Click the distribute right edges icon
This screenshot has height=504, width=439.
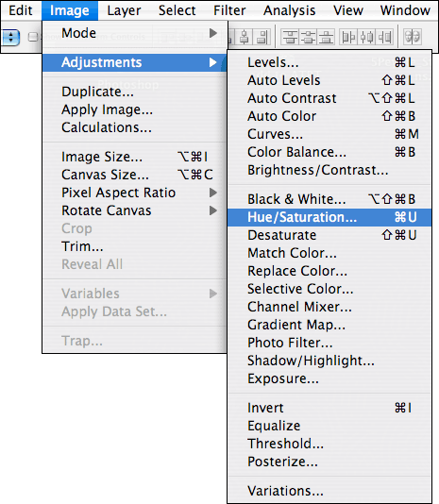(384, 37)
